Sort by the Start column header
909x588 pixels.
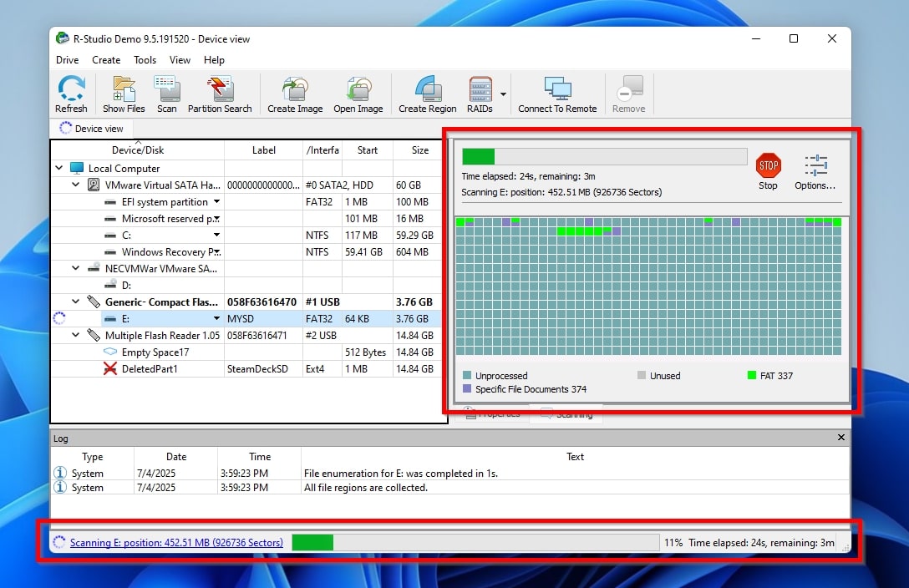point(368,150)
